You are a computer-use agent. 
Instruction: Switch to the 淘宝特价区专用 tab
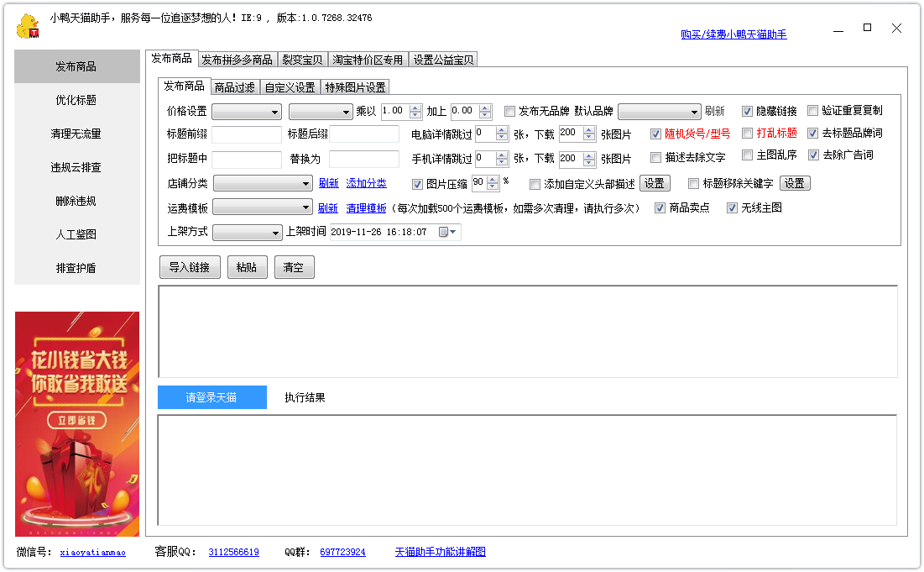368,60
